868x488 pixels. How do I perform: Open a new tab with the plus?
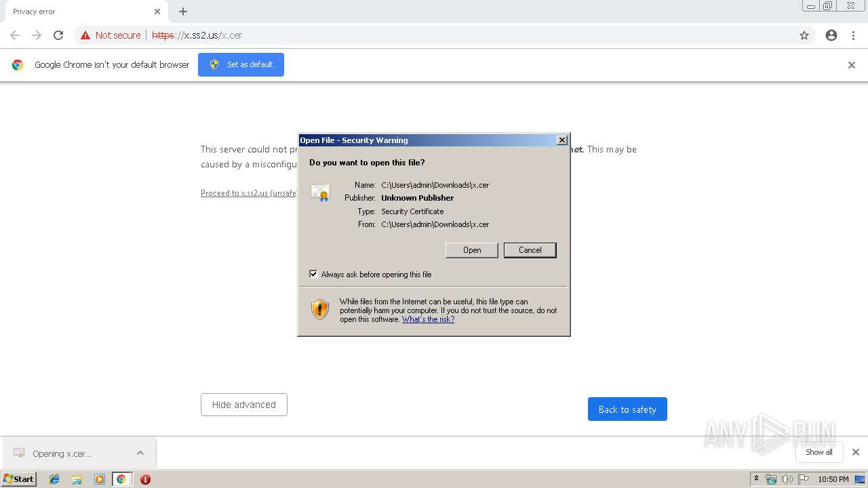(183, 12)
